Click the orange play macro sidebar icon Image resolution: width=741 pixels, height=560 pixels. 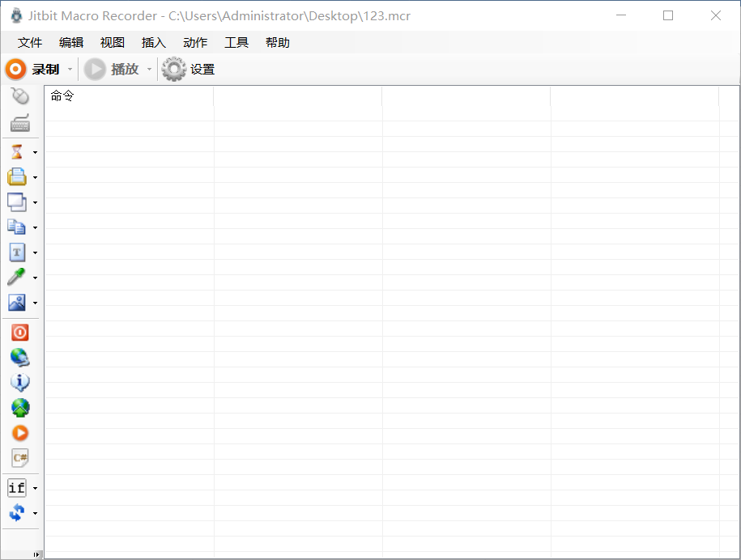(20, 432)
